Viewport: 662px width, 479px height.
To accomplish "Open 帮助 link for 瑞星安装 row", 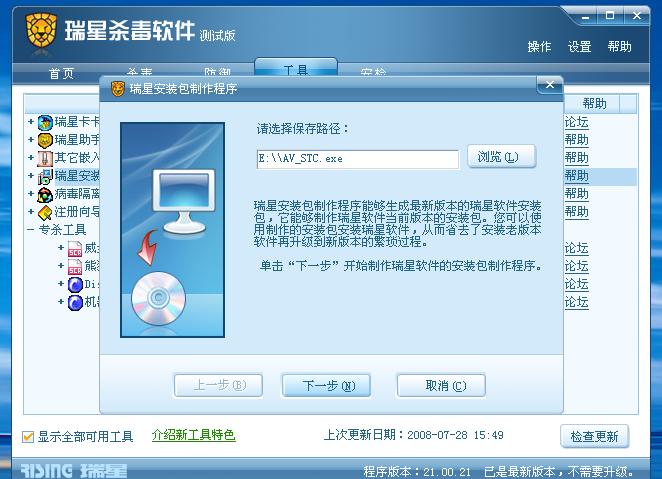I will 576,176.
